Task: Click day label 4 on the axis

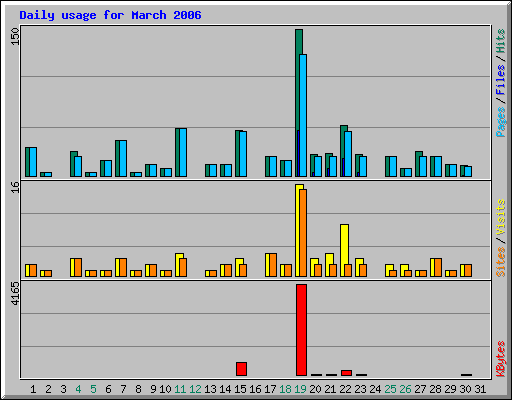Action: (78, 389)
